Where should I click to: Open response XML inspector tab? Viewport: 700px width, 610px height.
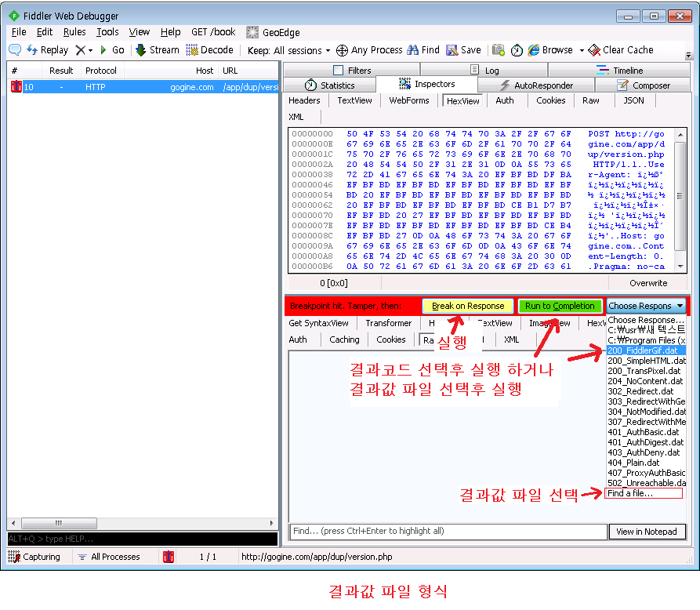point(512,339)
